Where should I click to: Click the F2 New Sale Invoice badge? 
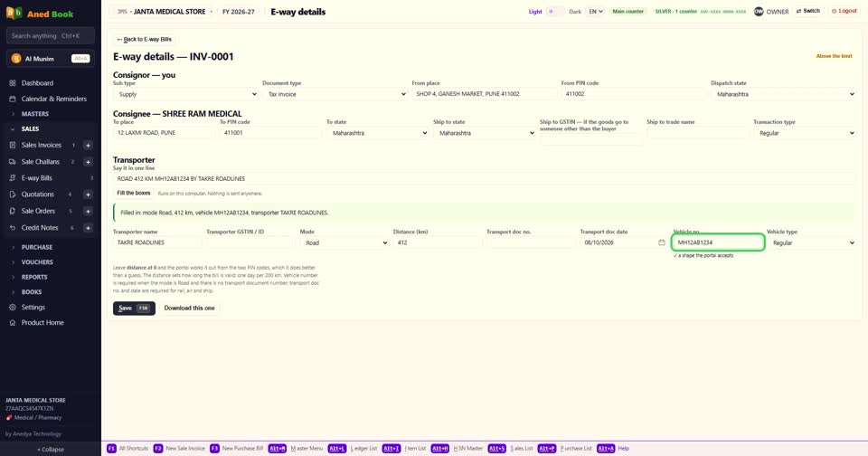157,448
